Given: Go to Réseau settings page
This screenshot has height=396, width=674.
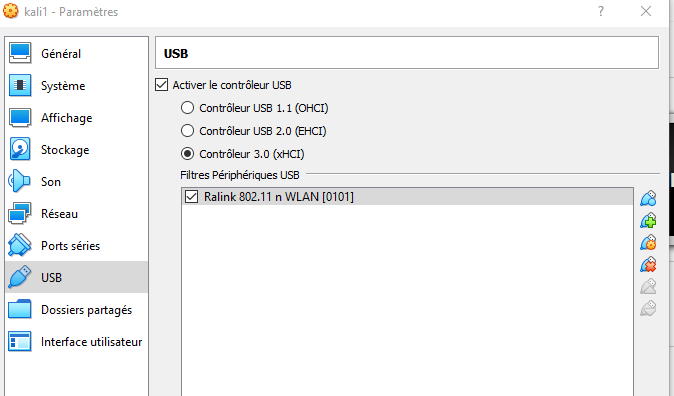Looking at the screenshot, I should click(x=77, y=214).
